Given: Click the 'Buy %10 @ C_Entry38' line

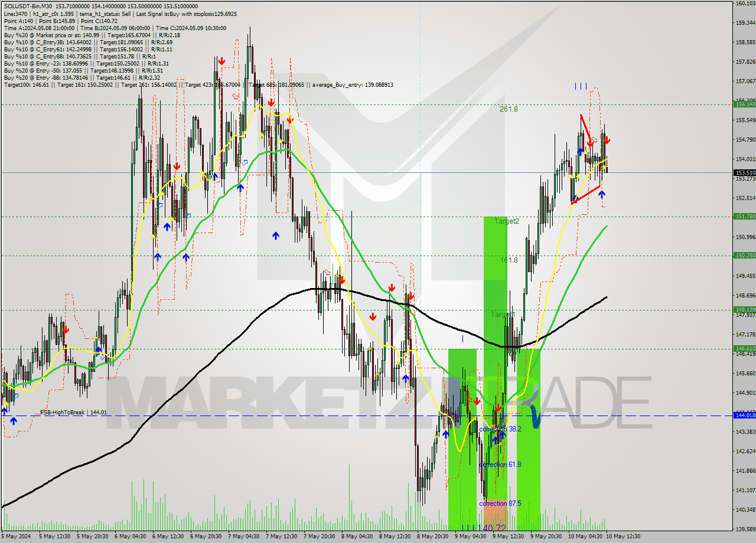Looking at the screenshot, I should [88, 44].
